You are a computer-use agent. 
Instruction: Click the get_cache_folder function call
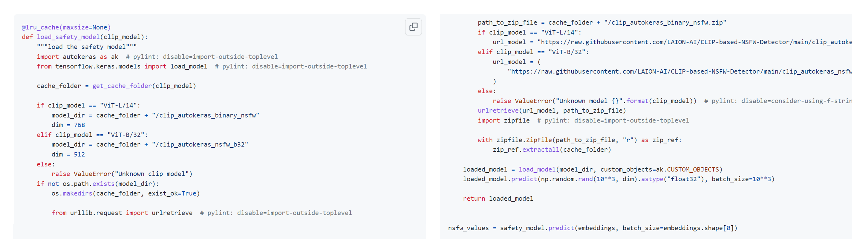click(x=122, y=86)
